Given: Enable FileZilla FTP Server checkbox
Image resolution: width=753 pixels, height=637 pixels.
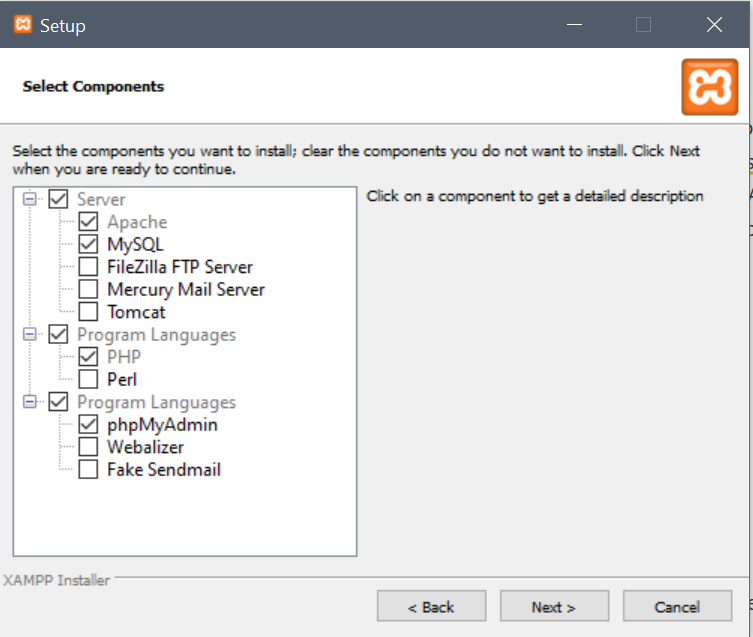Looking at the screenshot, I should tap(88, 267).
